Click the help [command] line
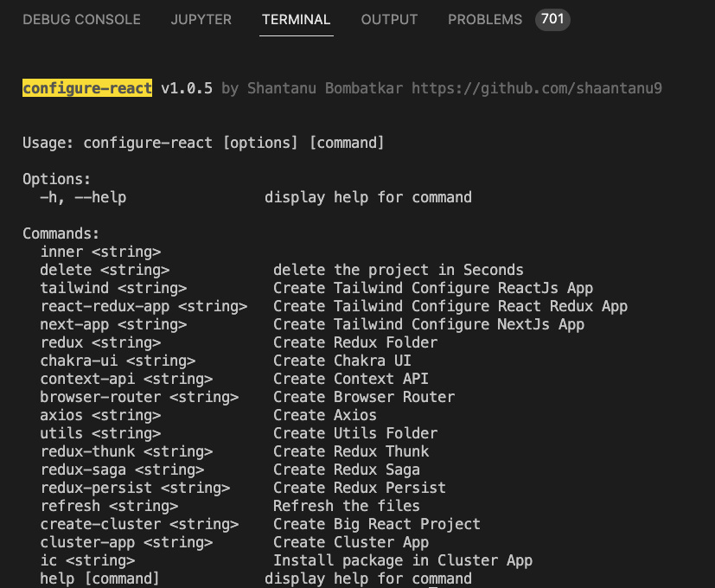 point(256,578)
